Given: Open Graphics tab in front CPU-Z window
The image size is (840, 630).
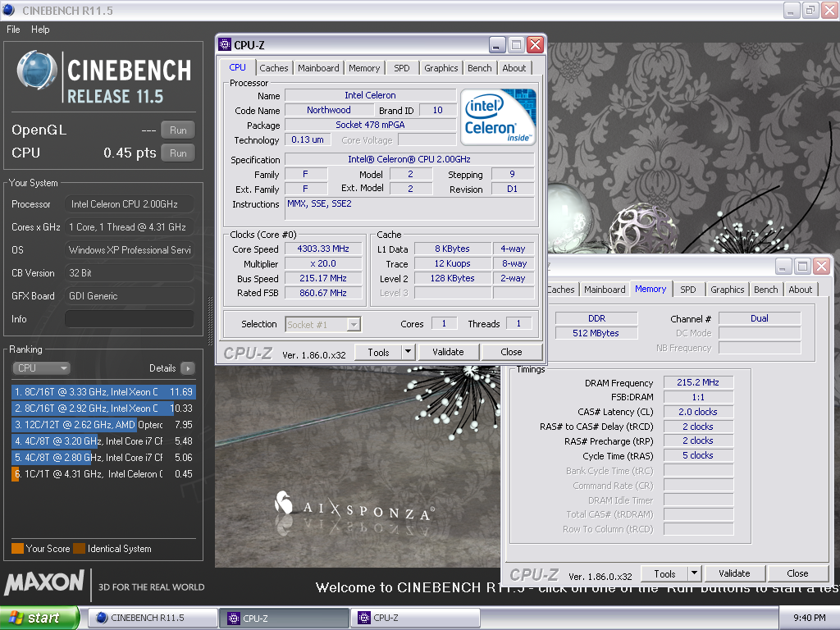Looking at the screenshot, I should [441, 68].
